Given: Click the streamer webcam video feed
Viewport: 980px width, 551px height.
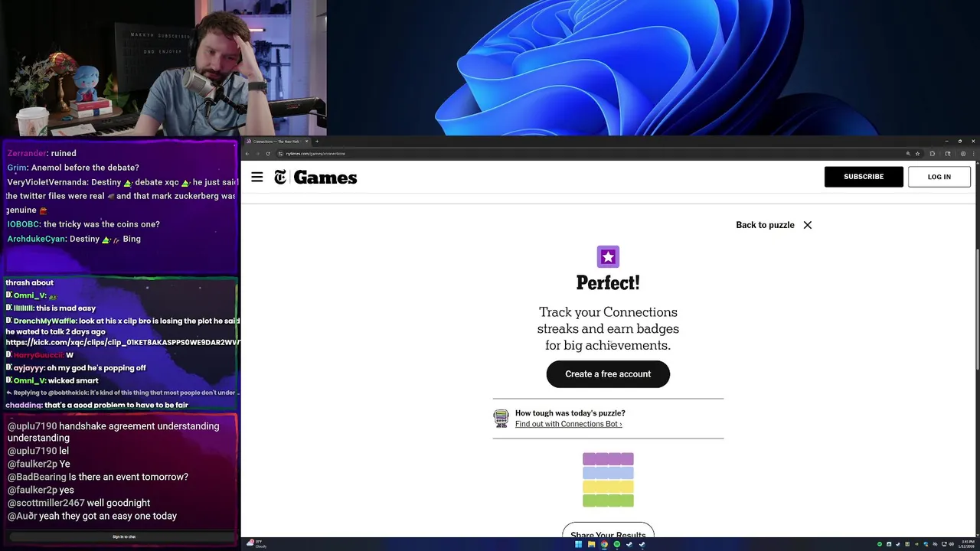Looking at the screenshot, I should point(163,67).
